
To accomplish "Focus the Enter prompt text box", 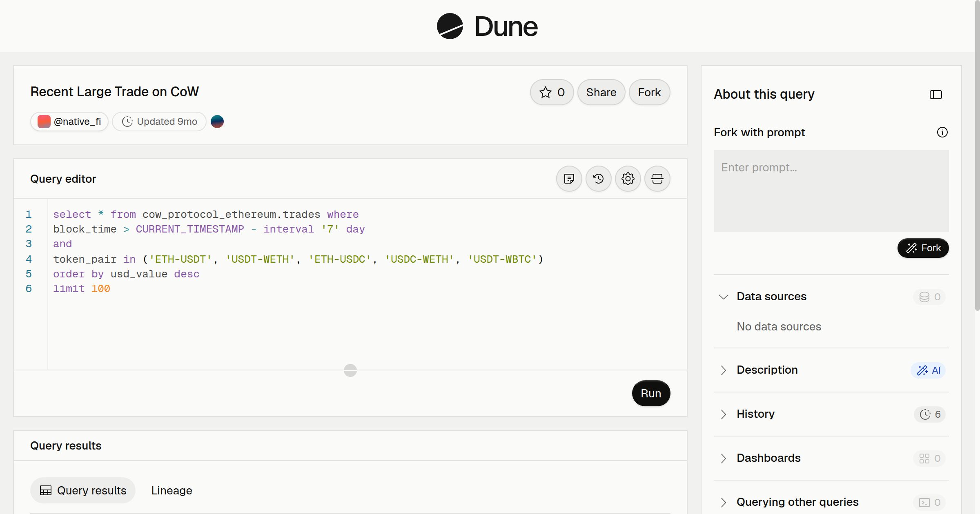I will tap(831, 191).
